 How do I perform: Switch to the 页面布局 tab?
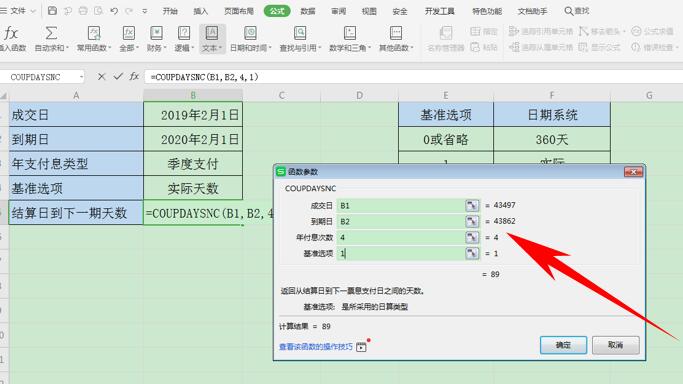click(239, 11)
